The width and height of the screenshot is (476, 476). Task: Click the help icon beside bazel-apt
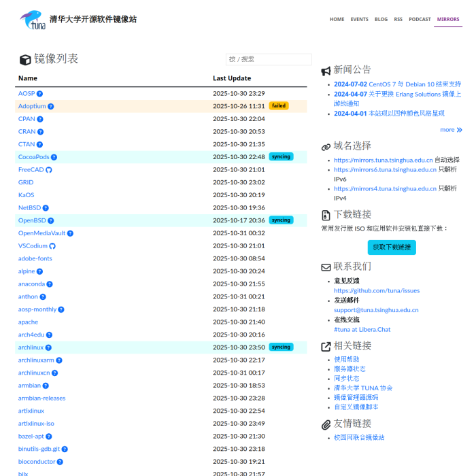pyautogui.click(x=48, y=437)
